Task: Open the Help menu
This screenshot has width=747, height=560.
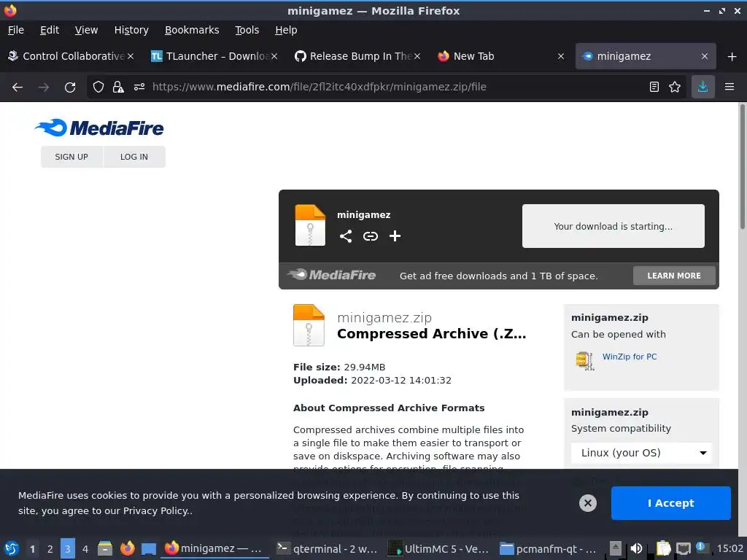Action: pos(286,30)
